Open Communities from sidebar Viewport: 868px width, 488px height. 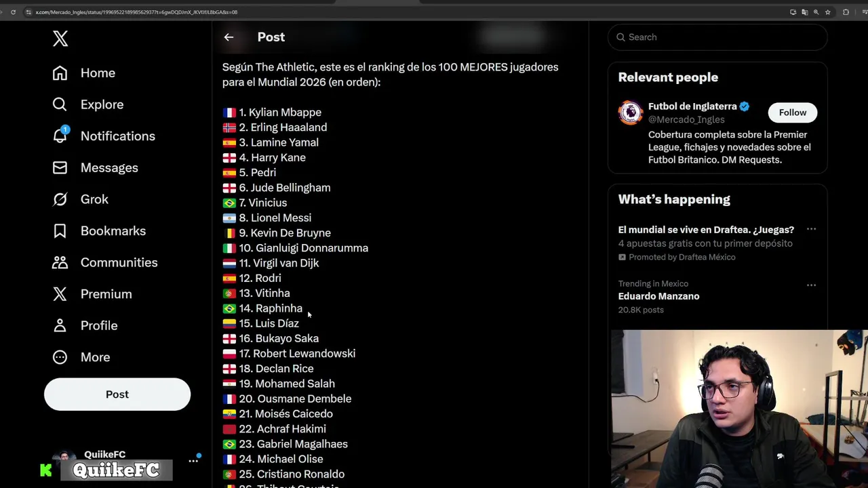104,262
